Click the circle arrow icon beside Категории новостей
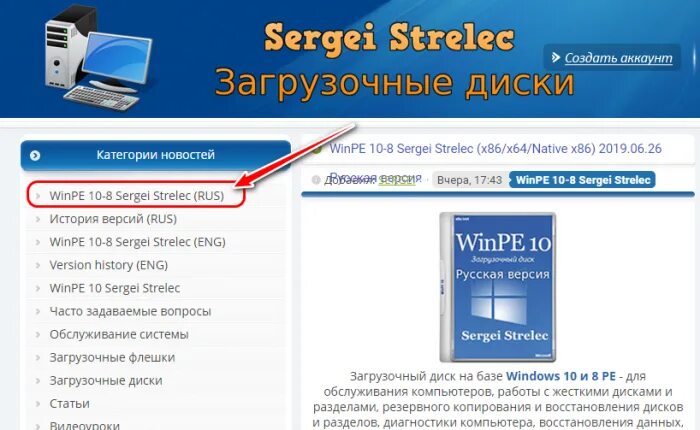700x430 pixels. [x=35, y=155]
